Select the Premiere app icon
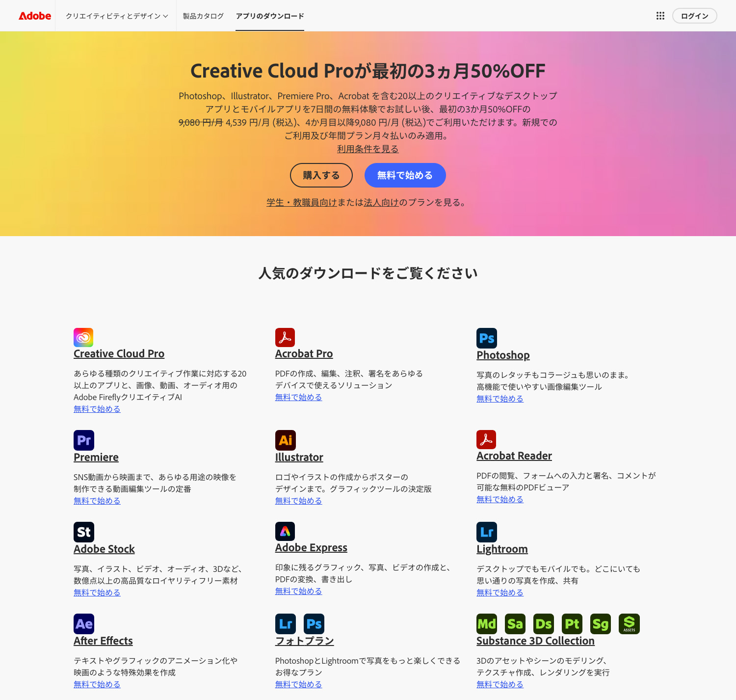 [83, 440]
